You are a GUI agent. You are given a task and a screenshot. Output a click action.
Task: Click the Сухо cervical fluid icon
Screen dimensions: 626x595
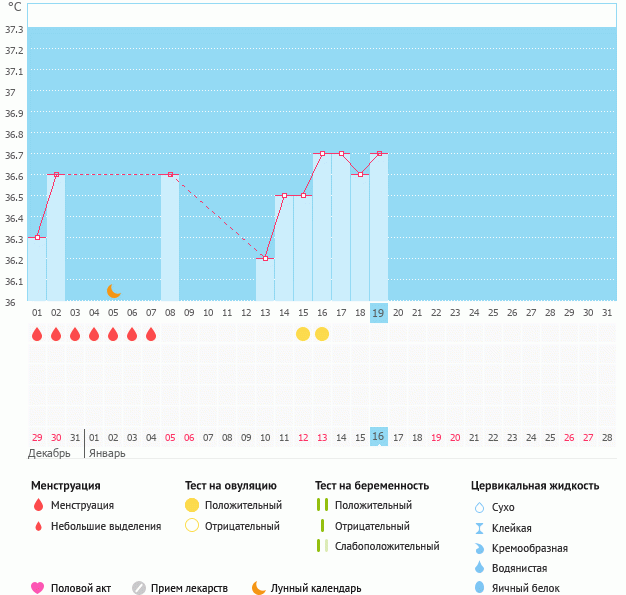click(479, 508)
